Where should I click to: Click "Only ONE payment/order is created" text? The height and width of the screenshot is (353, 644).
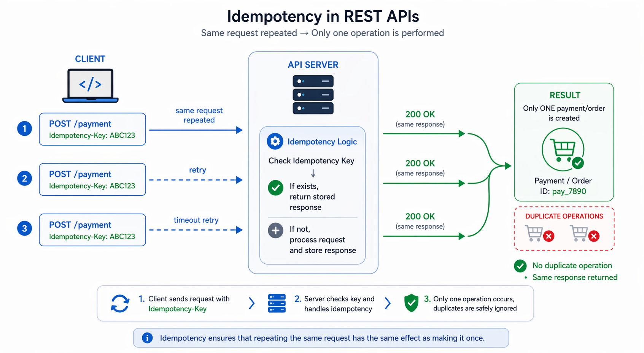[564, 113]
